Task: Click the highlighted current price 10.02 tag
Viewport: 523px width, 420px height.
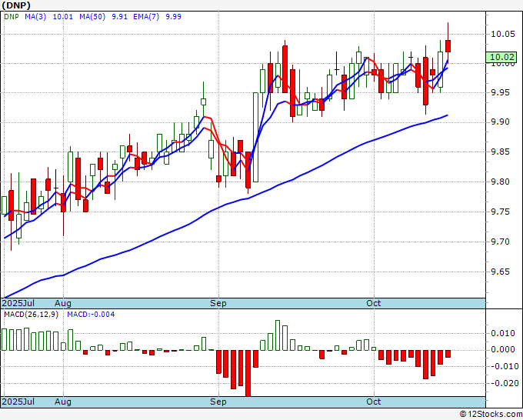Action: 501,57
